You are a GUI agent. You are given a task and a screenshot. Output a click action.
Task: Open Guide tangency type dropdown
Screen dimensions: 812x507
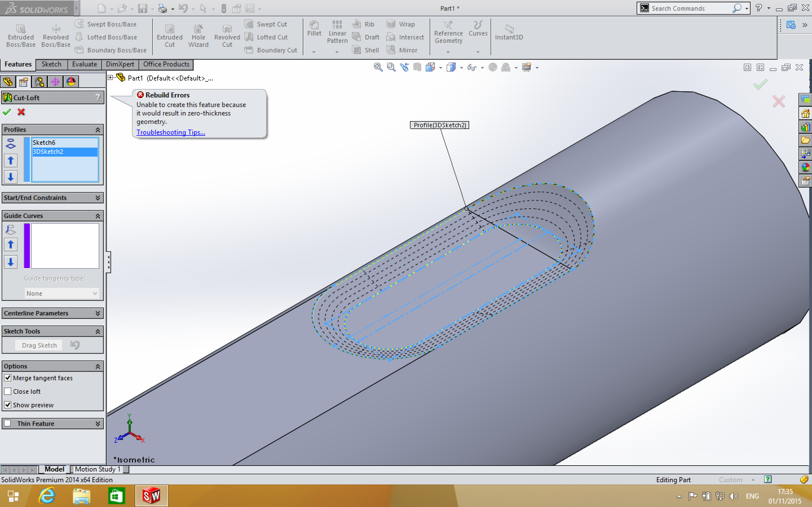62,293
